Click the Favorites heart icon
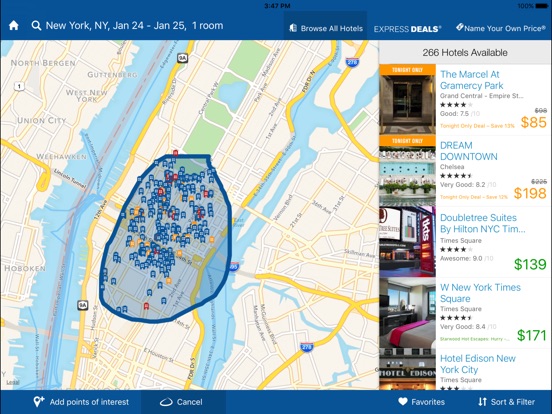This screenshot has width=552, height=414. coord(403,401)
